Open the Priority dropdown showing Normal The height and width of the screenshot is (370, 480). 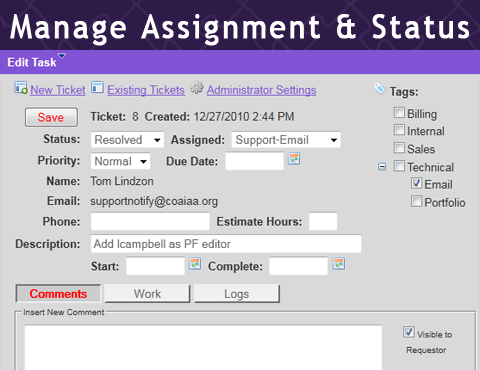click(x=120, y=161)
